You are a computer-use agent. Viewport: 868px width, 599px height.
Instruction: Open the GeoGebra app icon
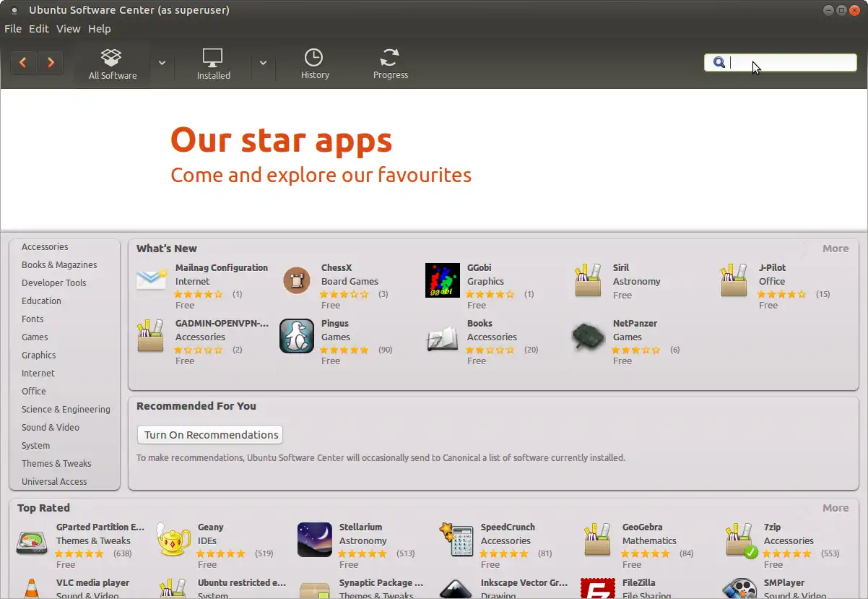pyautogui.click(x=598, y=540)
